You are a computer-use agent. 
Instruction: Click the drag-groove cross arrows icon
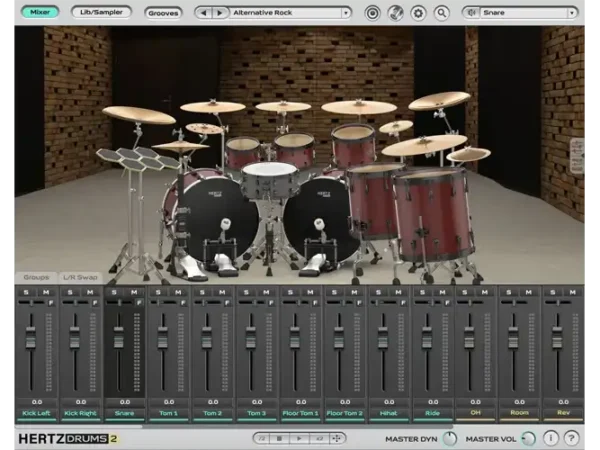337,439
